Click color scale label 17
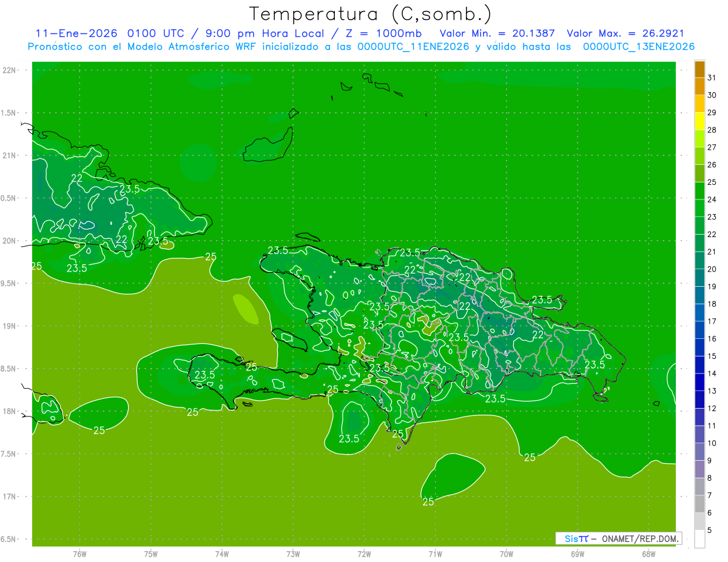This screenshot has width=728, height=562. coord(712,321)
